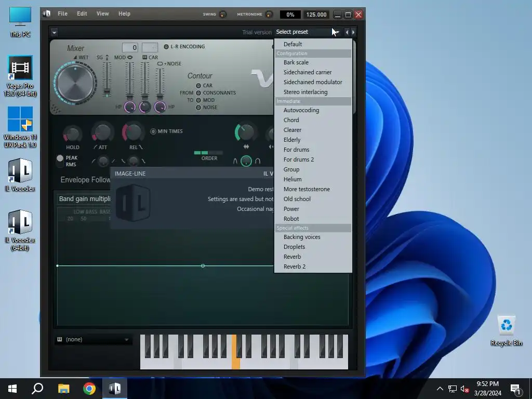
Task: Flip the PEAK / RMS switch
Action: click(60, 161)
